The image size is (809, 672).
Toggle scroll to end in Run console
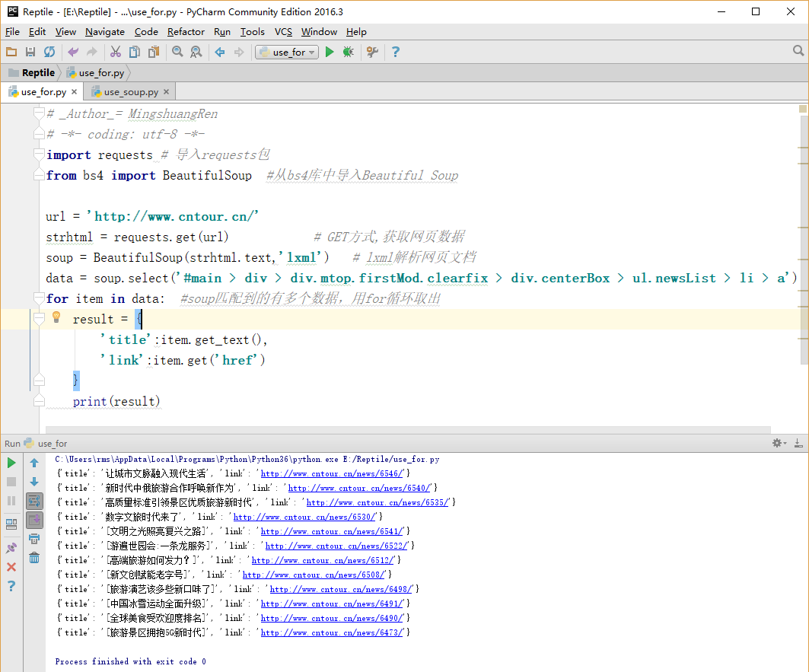(34, 520)
